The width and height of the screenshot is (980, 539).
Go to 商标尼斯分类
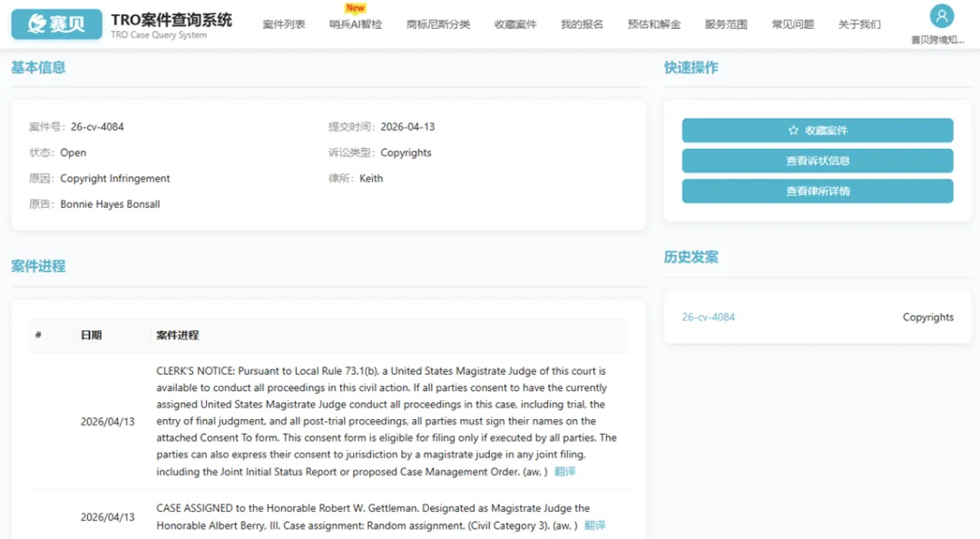point(437,24)
